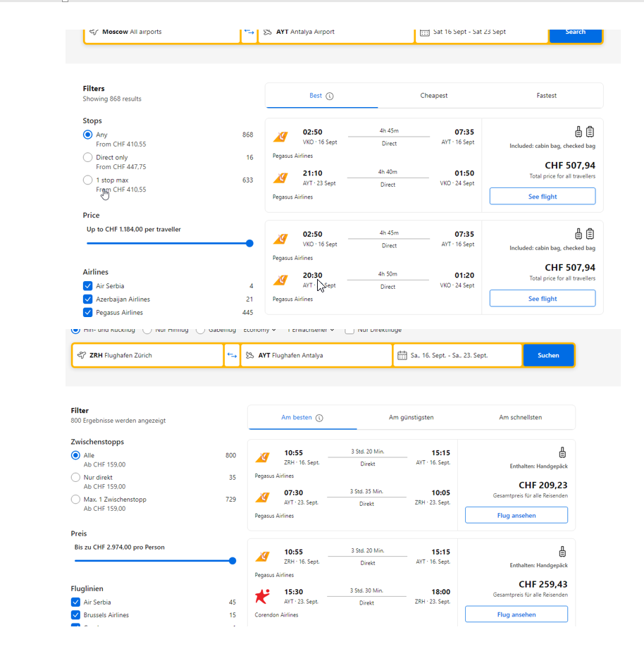Open the Am schnellsten tab
This screenshot has height=656, width=644.
tap(520, 418)
